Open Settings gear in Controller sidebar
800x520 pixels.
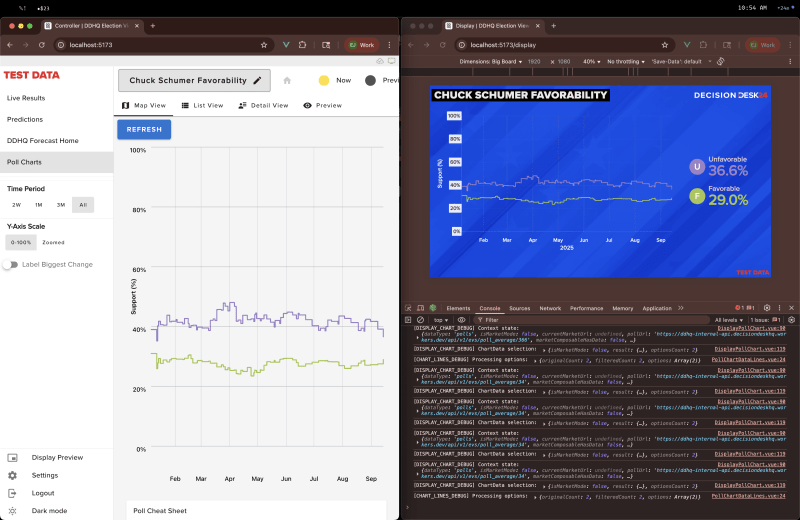pos(12,475)
